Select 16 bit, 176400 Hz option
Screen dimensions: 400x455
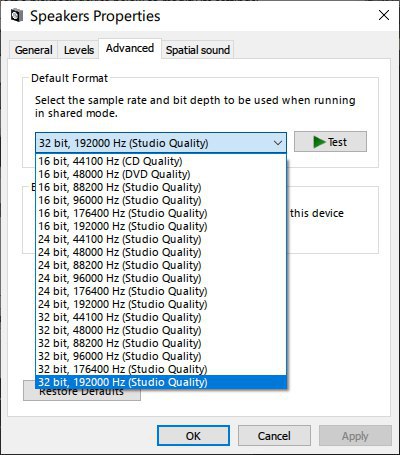click(x=161, y=213)
